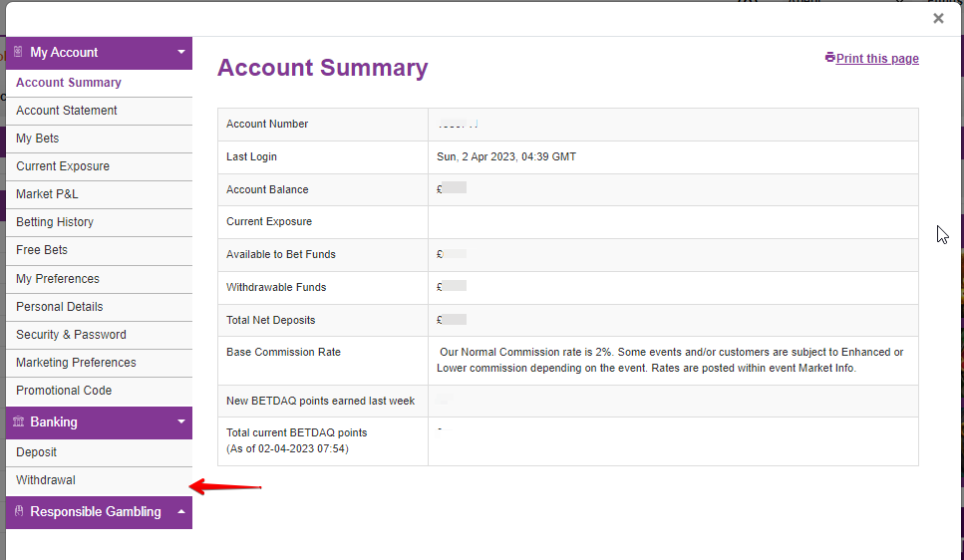Click the Total Net Deposits label
This screenshot has width=964, height=560.
click(x=270, y=320)
